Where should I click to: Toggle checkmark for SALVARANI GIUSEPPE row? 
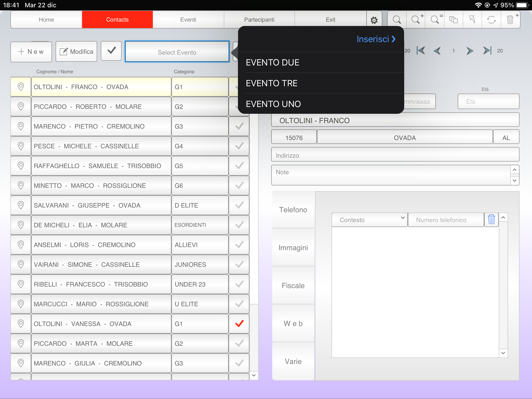(239, 205)
